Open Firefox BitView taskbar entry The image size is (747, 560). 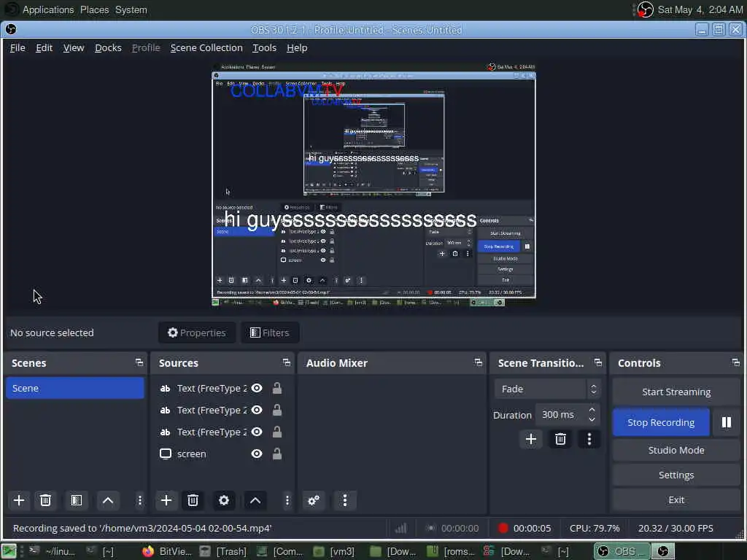[167, 551]
